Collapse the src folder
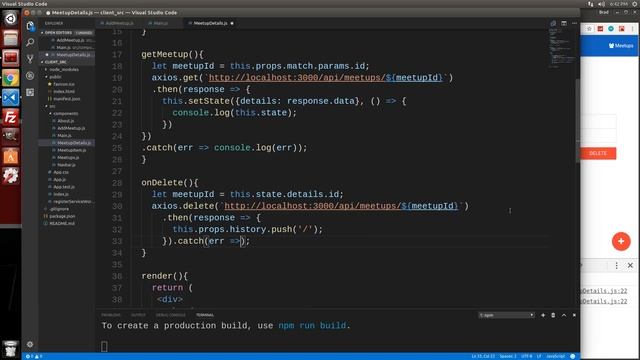This screenshot has width=640, height=360. tap(52, 106)
